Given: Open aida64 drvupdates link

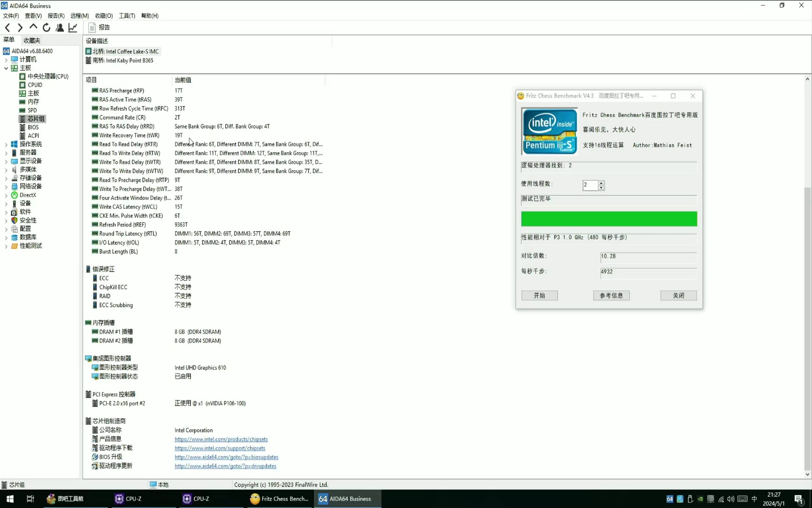Looking at the screenshot, I should [x=226, y=466].
